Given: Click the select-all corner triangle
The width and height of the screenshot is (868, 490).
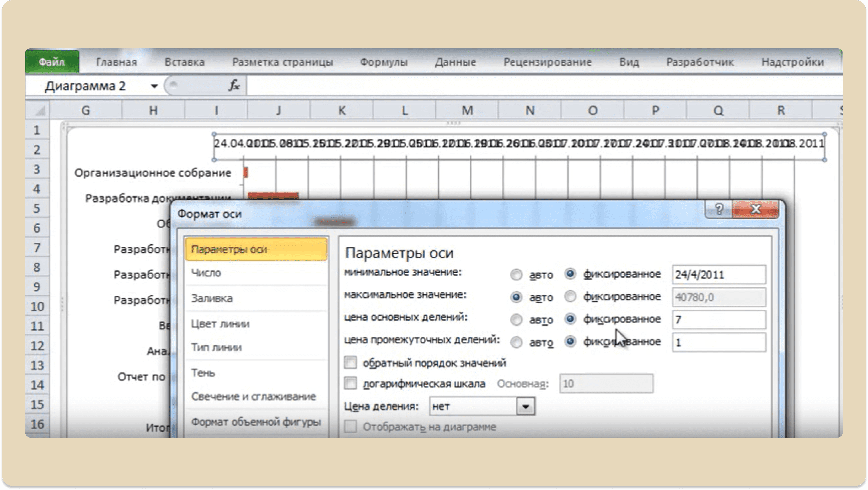Looking at the screenshot, I should click(x=38, y=110).
